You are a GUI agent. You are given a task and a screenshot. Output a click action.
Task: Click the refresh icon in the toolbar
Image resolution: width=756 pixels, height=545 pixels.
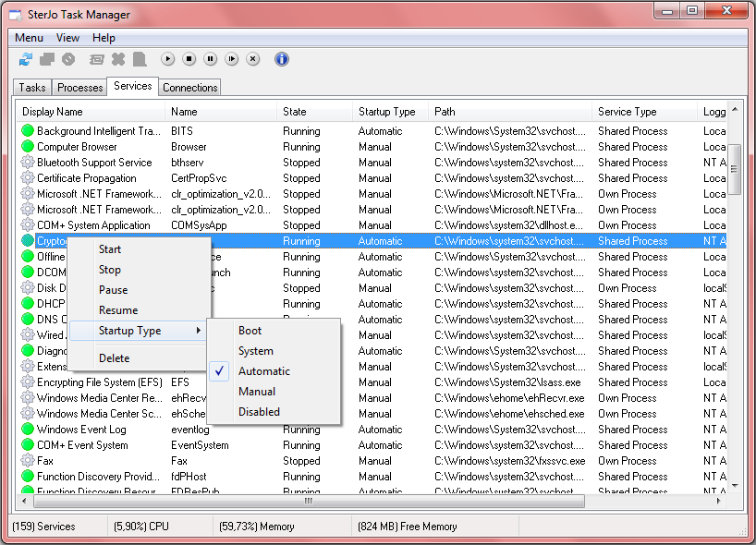pos(26,59)
